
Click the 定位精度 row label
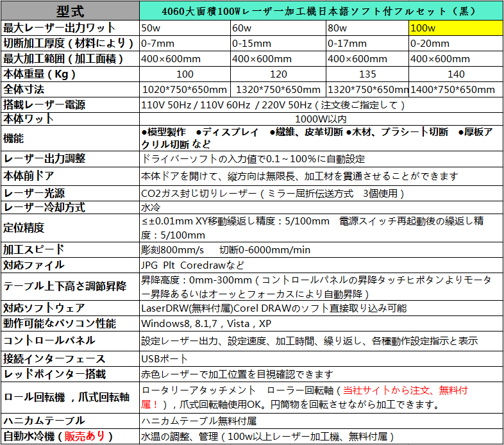tap(70, 228)
